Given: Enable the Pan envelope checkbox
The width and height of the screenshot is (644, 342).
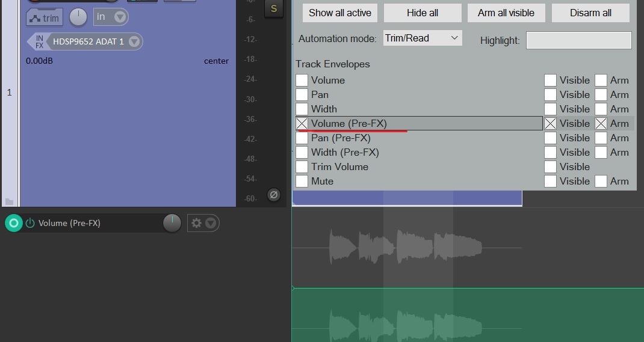Looking at the screenshot, I should (302, 95).
